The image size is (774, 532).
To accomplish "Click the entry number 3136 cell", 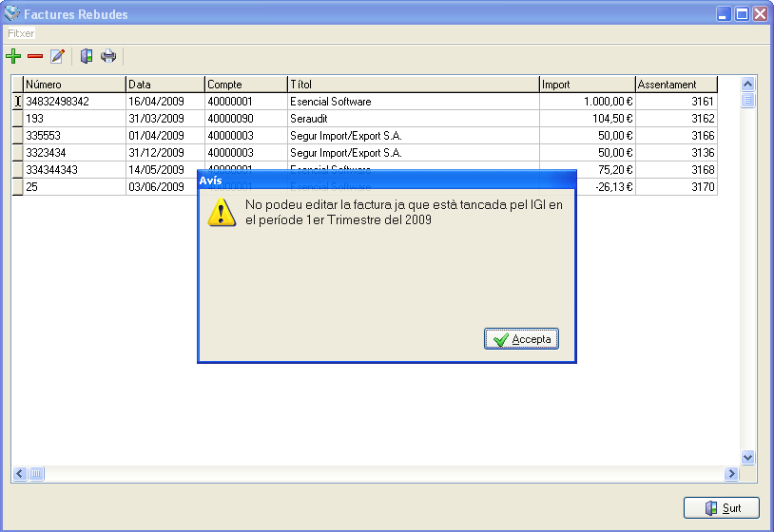I will tap(676, 153).
